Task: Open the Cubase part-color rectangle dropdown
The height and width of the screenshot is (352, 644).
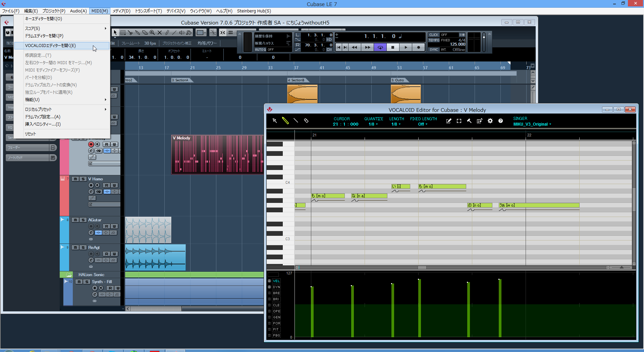Action: [201, 33]
